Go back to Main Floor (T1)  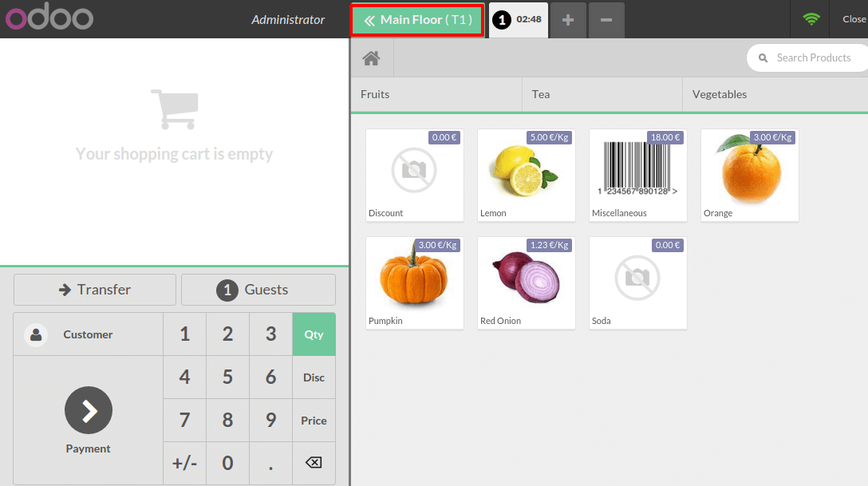point(418,20)
